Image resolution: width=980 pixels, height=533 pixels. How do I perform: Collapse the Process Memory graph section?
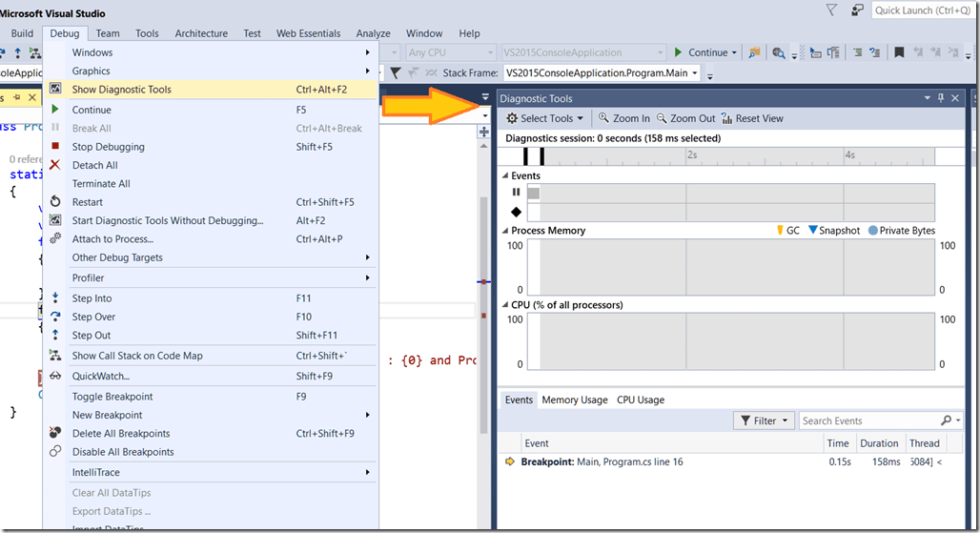[505, 231]
